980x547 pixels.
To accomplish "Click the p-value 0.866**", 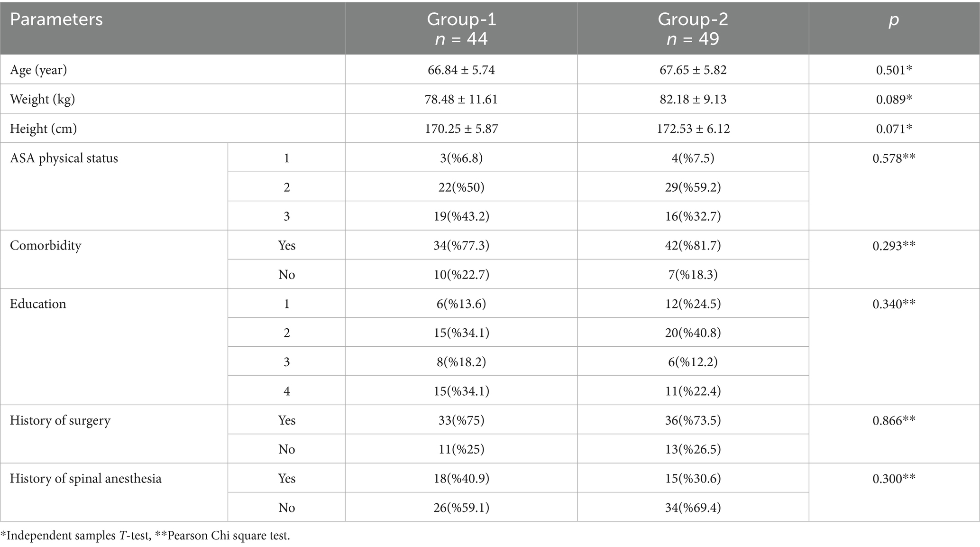I will tap(894, 421).
